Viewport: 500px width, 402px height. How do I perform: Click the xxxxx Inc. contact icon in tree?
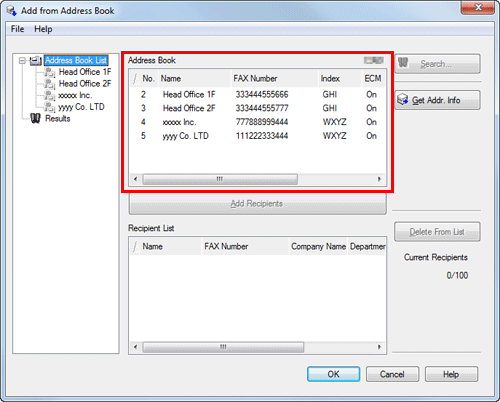[50, 96]
